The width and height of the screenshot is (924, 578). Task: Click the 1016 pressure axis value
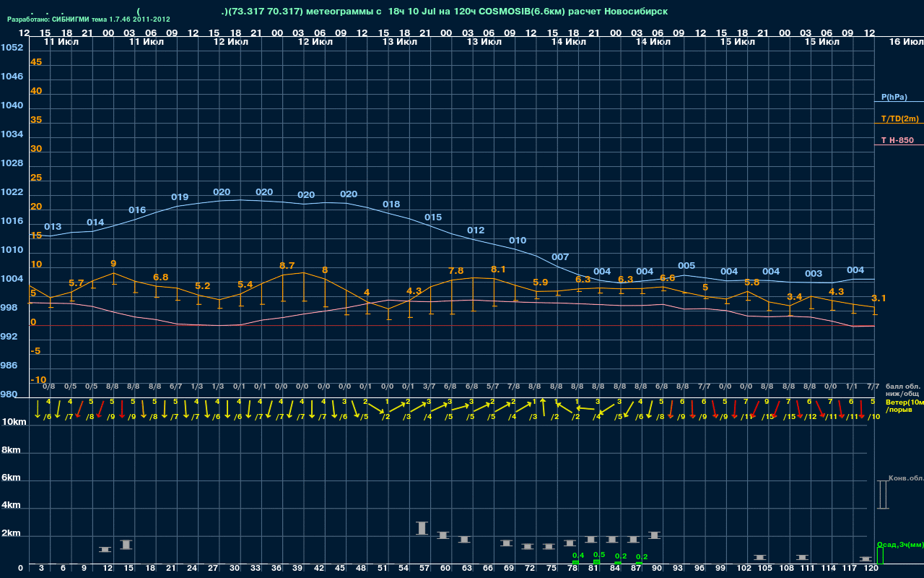tap(12, 221)
